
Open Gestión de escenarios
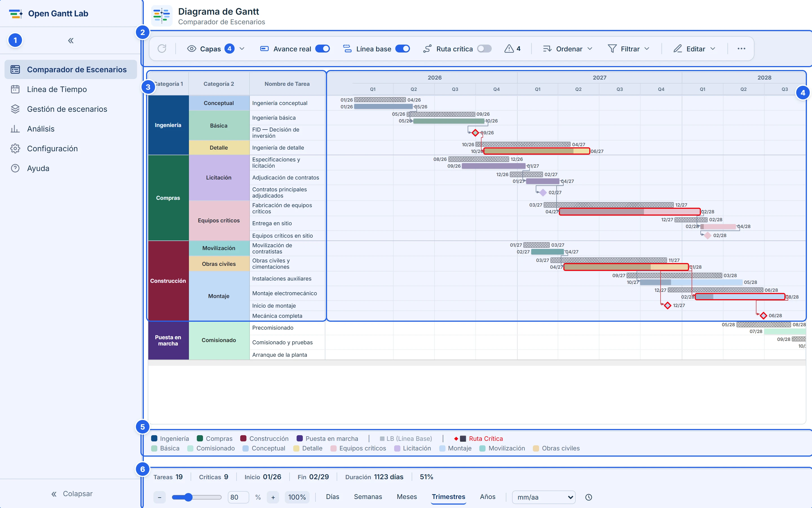71,109
